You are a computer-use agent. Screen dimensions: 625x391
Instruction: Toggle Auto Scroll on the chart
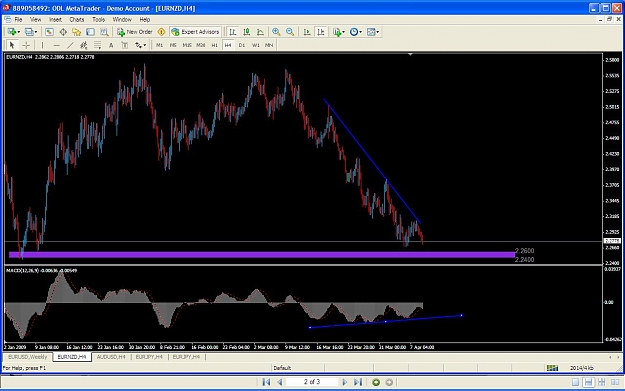pyautogui.click(x=307, y=32)
